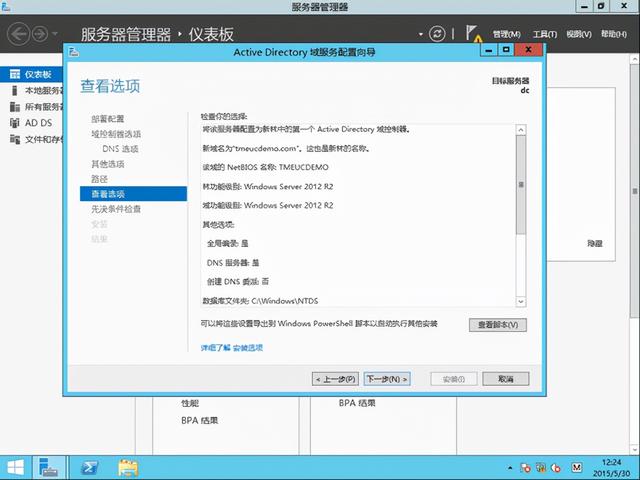The width and height of the screenshot is (640, 480).
Task: Click the 上一步(P) button
Action: click(335, 379)
